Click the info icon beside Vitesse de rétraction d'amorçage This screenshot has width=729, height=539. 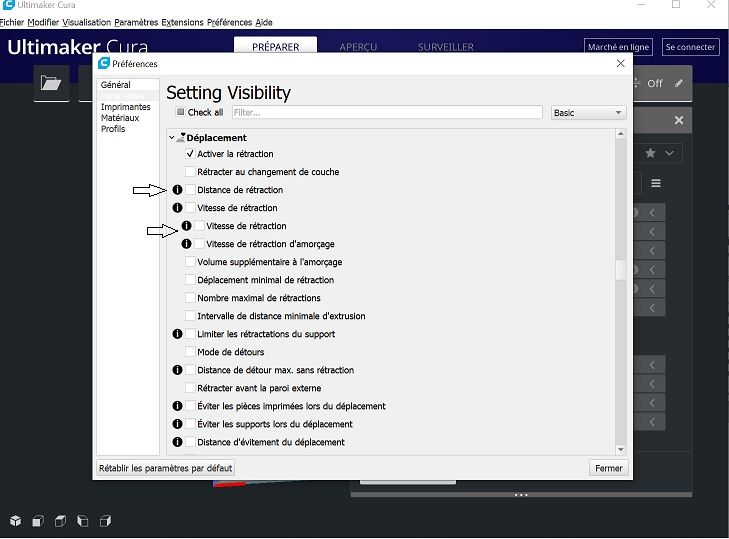pos(186,244)
